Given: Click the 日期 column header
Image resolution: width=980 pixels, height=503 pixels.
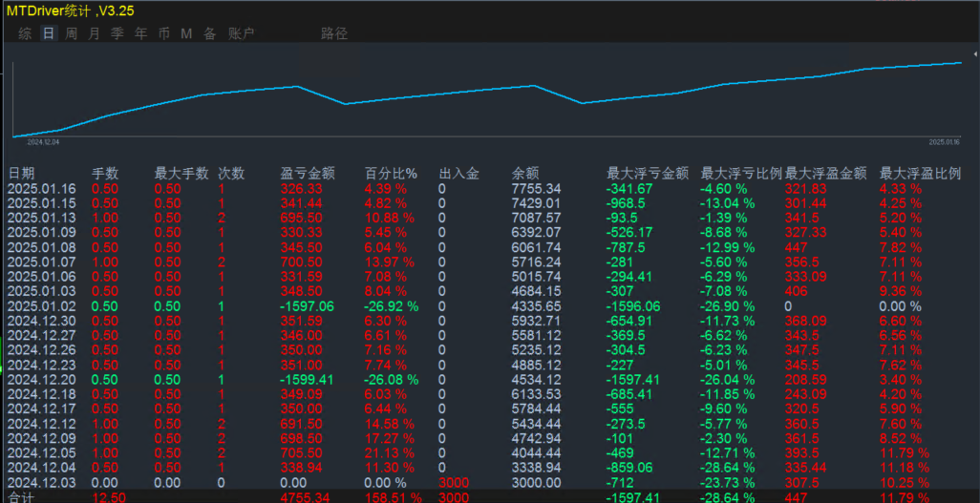Looking at the screenshot, I should (x=21, y=173).
